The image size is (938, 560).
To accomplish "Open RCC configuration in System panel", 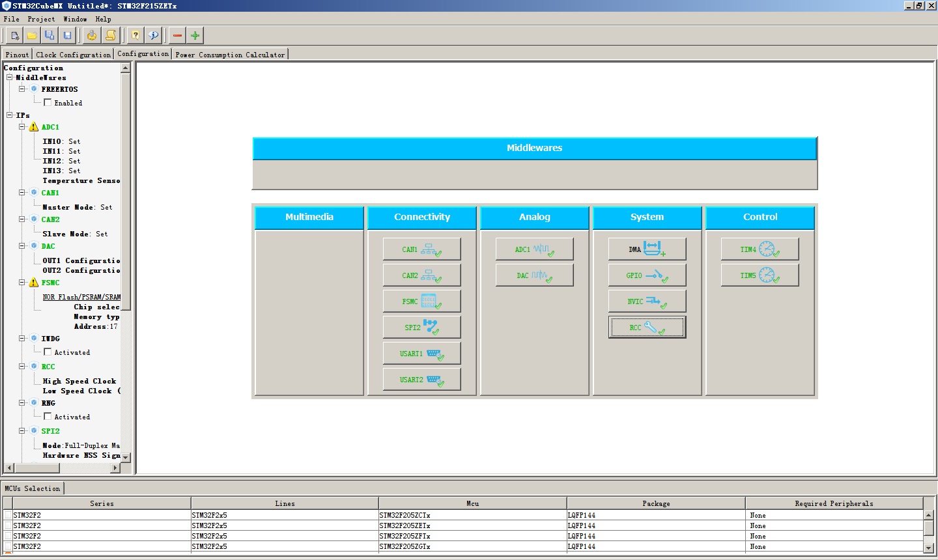I will point(647,328).
